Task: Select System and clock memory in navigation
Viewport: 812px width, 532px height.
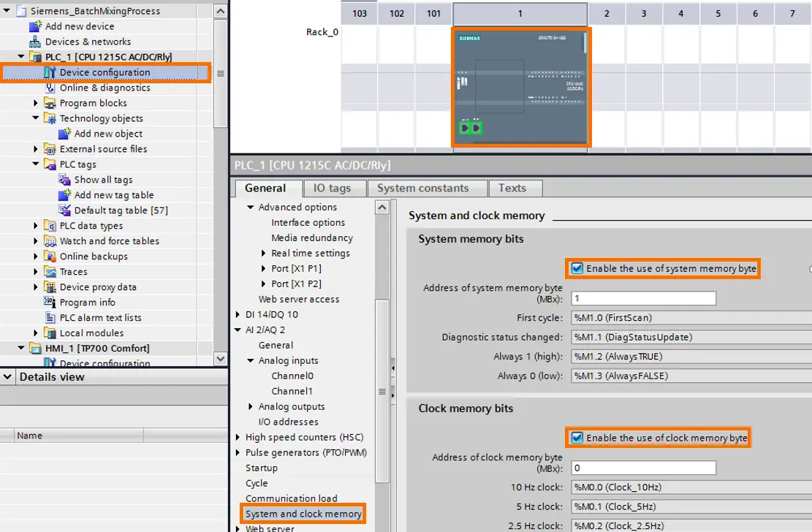Action: click(303, 514)
